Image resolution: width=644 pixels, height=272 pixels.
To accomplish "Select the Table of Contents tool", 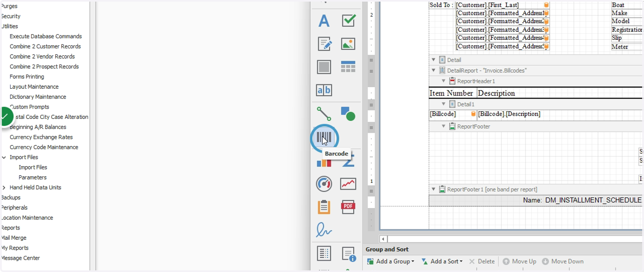I will click(324, 253).
